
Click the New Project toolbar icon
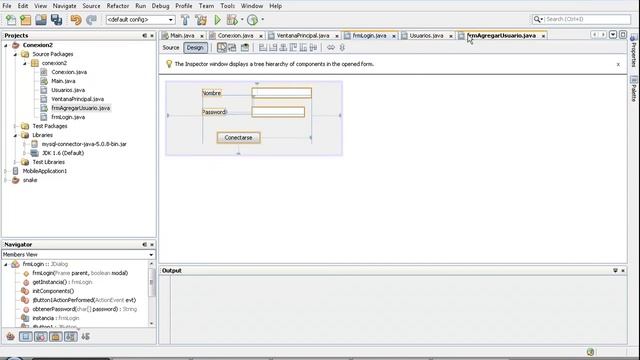tap(26, 20)
